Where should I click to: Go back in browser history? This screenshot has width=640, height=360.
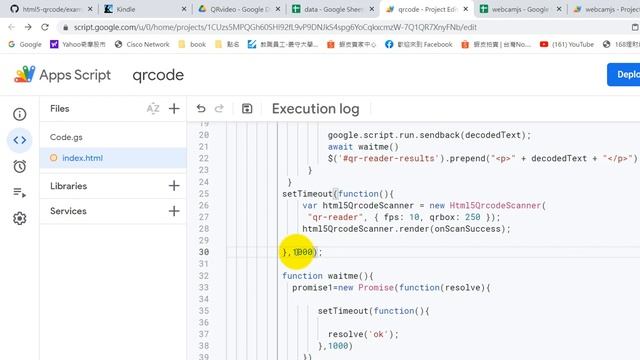pos(11,27)
